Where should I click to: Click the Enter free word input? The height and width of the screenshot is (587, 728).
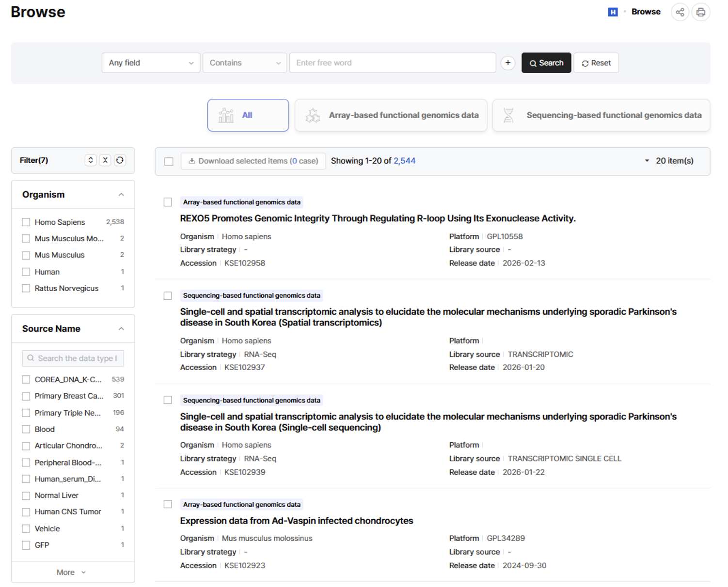click(x=392, y=63)
